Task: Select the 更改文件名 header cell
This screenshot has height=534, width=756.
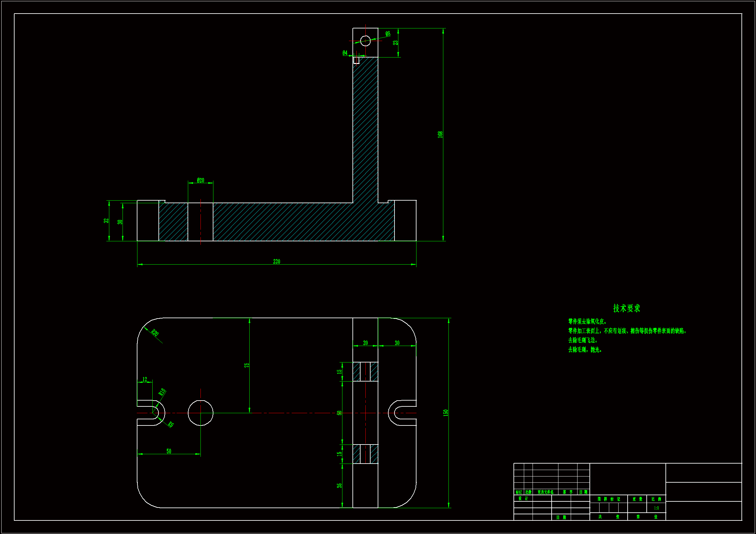Action: point(545,492)
